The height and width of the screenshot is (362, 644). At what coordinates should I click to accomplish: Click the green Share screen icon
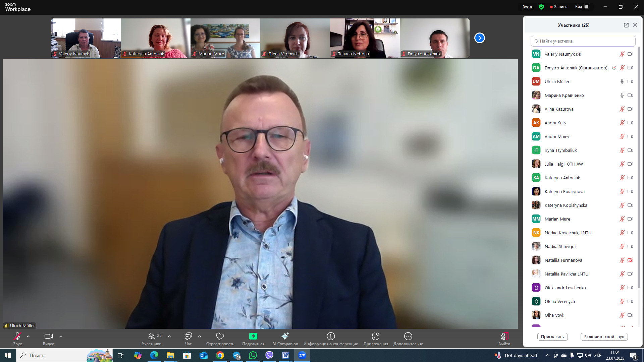(x=253, y=336)
